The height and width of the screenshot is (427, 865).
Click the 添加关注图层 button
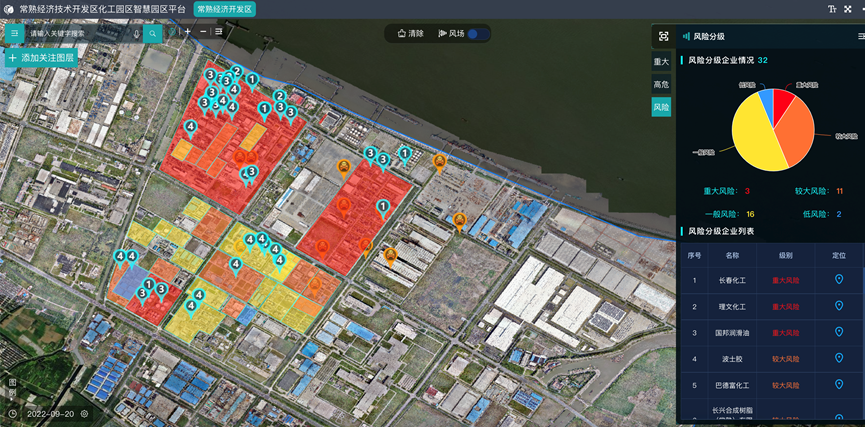pyautogui.click(x=42, y=58)
